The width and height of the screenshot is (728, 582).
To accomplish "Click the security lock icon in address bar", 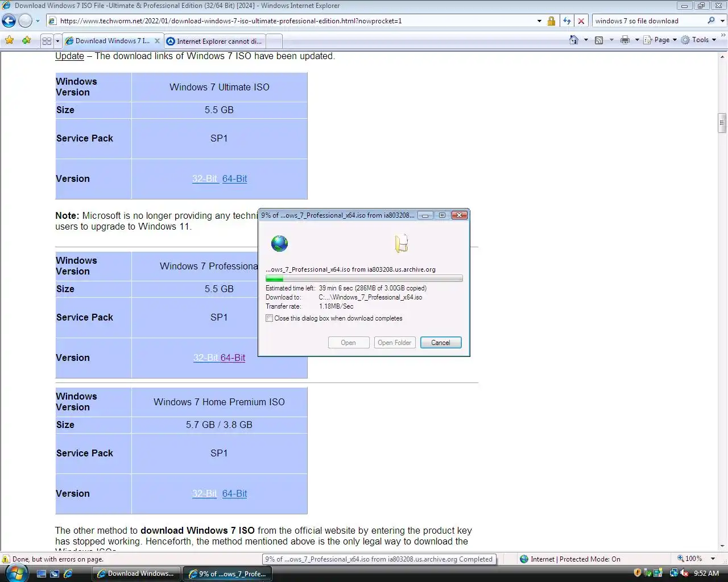I will point(551,21).
